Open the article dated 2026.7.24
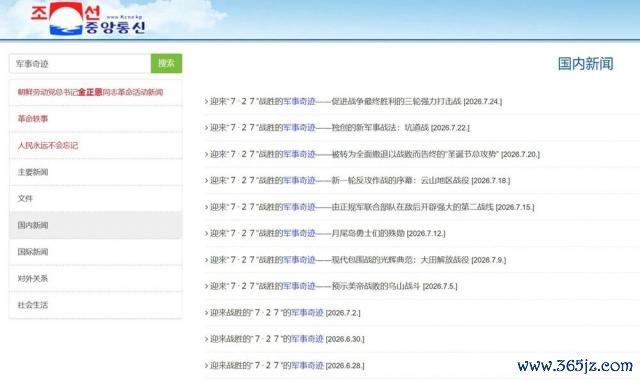Viewport: 640px width, 381px height. (356, 101)
